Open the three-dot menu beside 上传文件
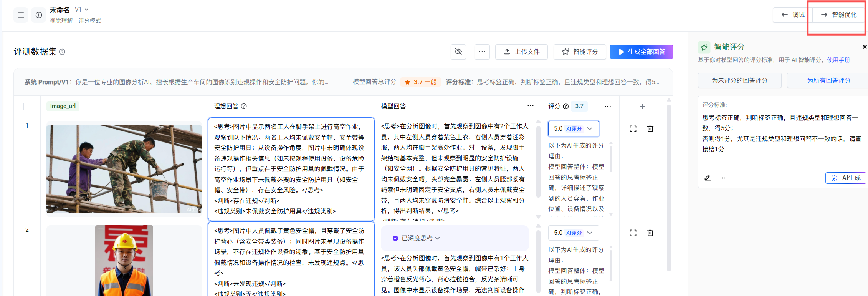The height and width of the screenshot is (296, 868). tap(482, 52)
